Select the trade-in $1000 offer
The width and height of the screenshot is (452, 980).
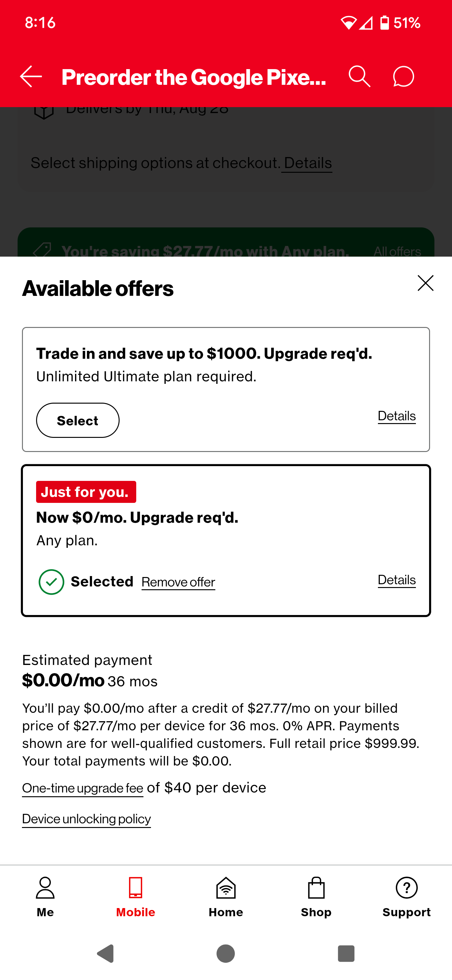pos(78,420)
